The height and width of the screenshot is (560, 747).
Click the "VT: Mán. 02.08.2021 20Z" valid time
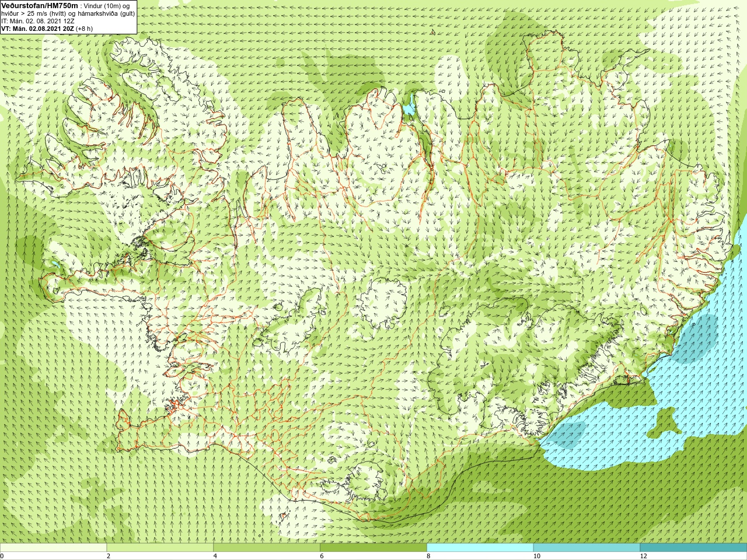click(x=37, y=29)
